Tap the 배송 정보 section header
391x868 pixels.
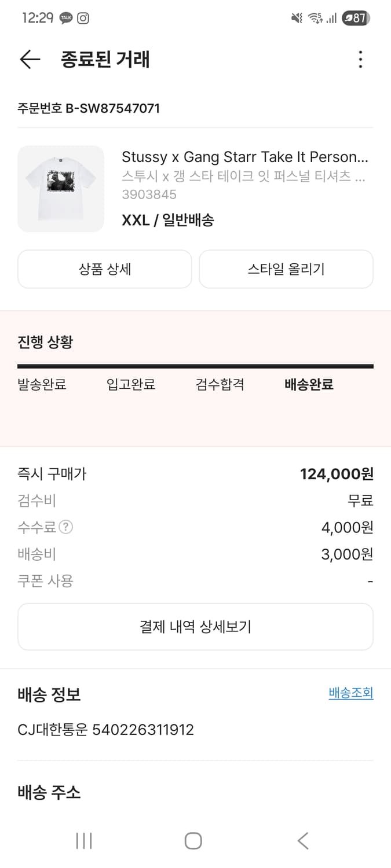[49, 694]
